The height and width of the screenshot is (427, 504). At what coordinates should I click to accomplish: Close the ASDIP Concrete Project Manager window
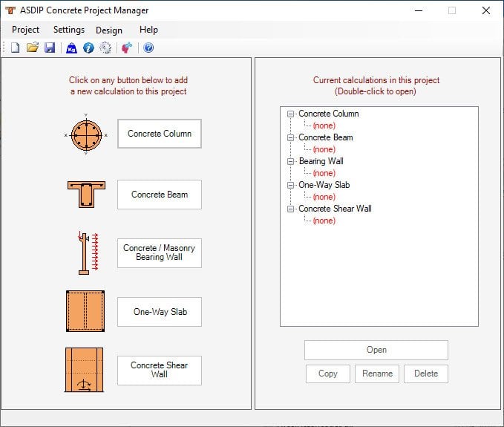[486, 10]
